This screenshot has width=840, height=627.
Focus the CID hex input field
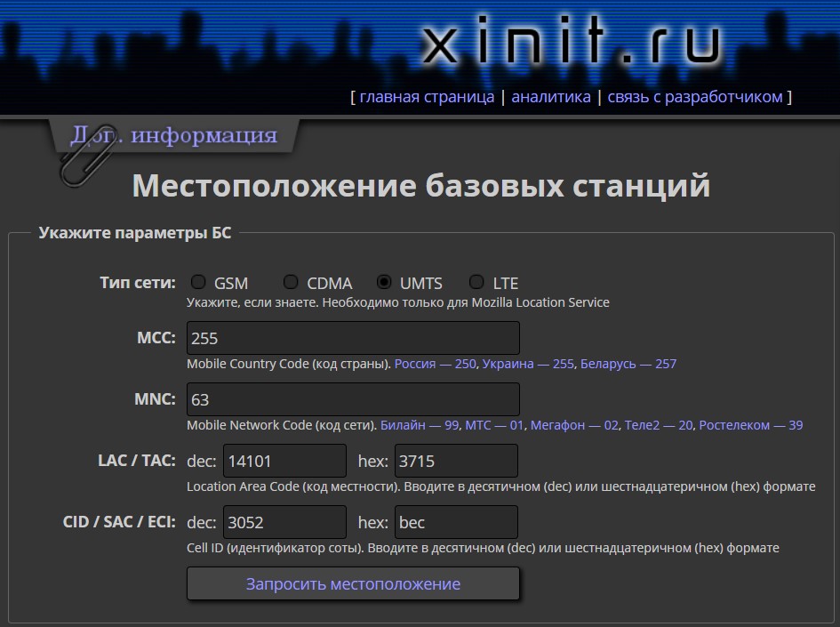tap(456, 522)
